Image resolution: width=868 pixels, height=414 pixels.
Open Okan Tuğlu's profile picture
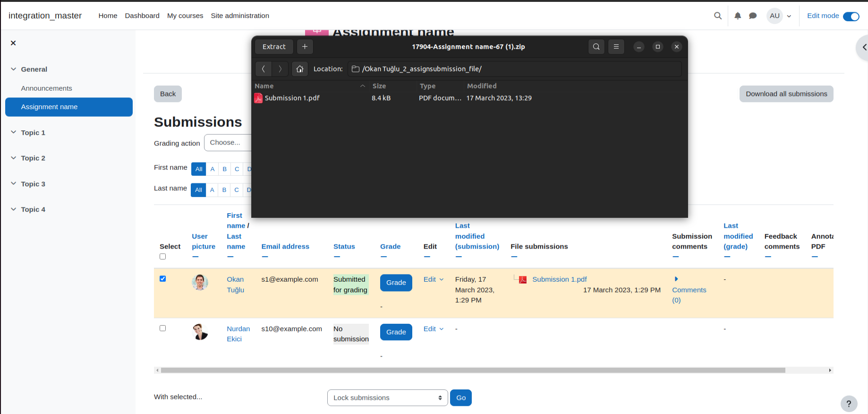[200, 282]
